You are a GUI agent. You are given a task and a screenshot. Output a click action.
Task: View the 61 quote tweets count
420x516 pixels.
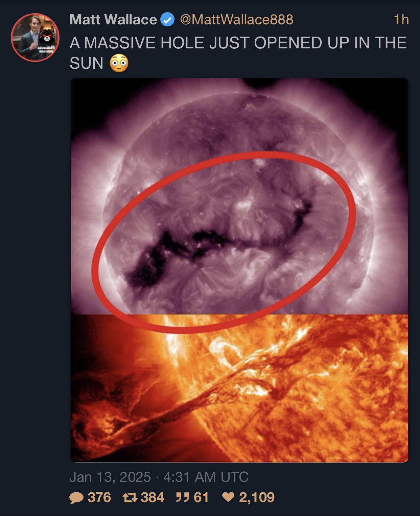201,497
